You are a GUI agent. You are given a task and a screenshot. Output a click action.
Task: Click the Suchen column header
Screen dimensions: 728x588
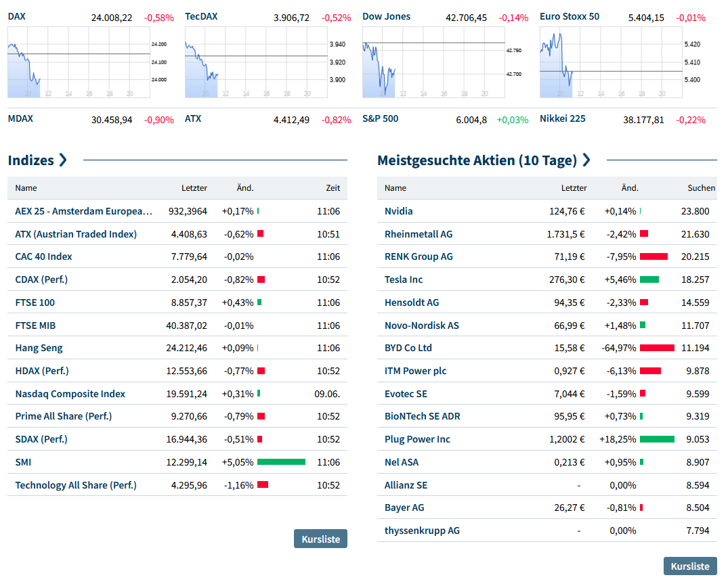tap(701, 188)
